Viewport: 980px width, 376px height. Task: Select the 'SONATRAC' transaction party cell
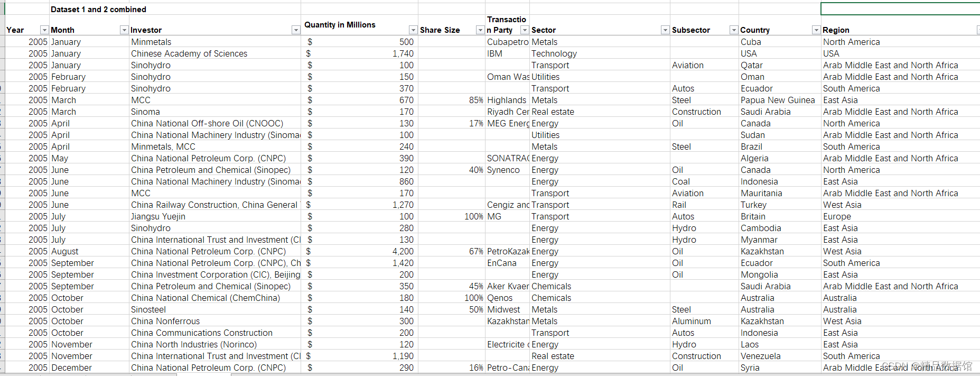coord(508,158)
